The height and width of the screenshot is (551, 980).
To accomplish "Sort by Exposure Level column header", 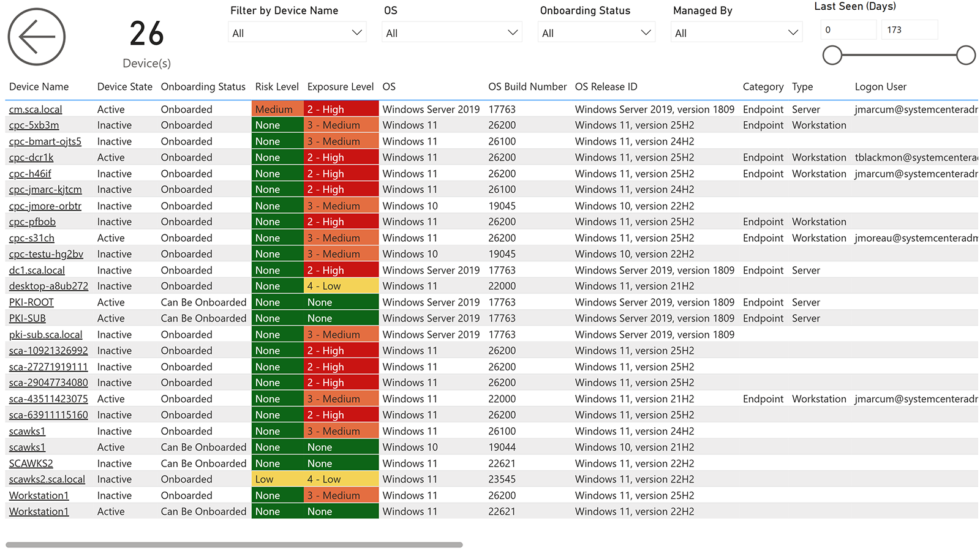I will pyautogui.click(x=341, y=87).
